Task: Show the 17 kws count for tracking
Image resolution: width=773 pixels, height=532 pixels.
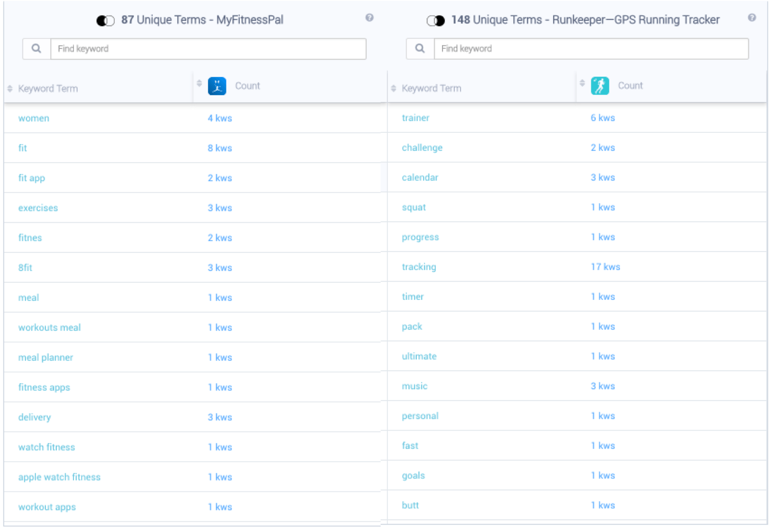Action: tap(605, 267)
